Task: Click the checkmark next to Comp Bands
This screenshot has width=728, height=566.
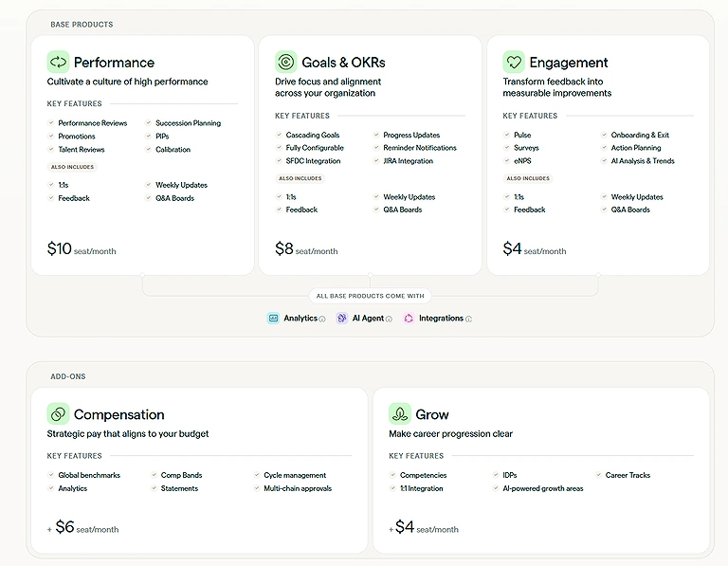Action: pyautogui.click(x=154, y=475)
